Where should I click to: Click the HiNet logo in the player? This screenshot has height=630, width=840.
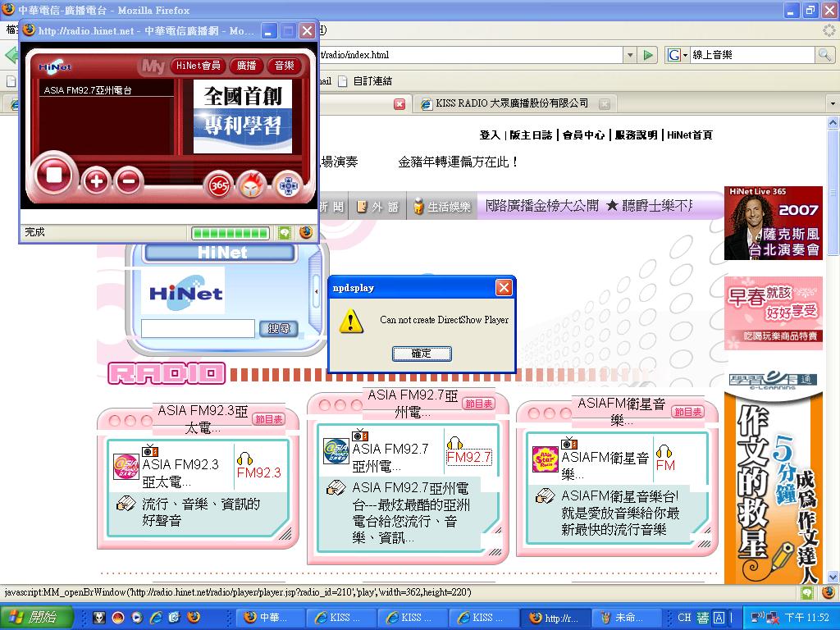tap(54, 66)
